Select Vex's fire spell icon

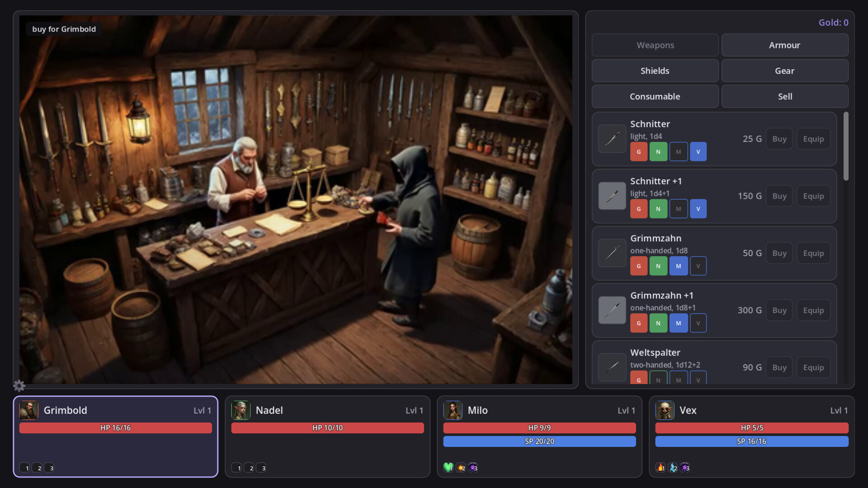(660, 468)
